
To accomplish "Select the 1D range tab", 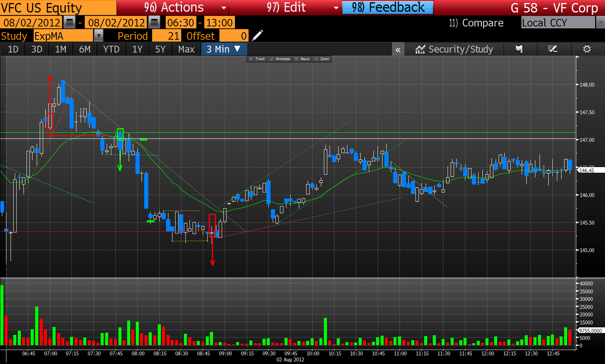I will point(13,49).
